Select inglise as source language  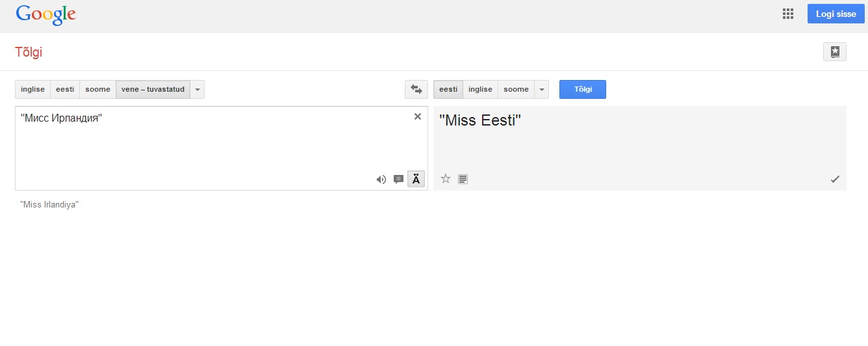tap(32, 89)
